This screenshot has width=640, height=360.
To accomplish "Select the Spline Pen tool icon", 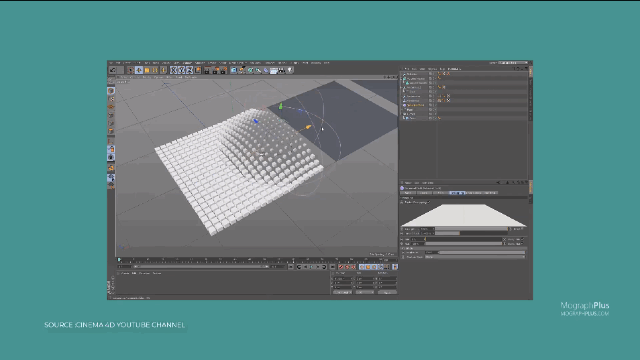I will click(x=242, y=70).
